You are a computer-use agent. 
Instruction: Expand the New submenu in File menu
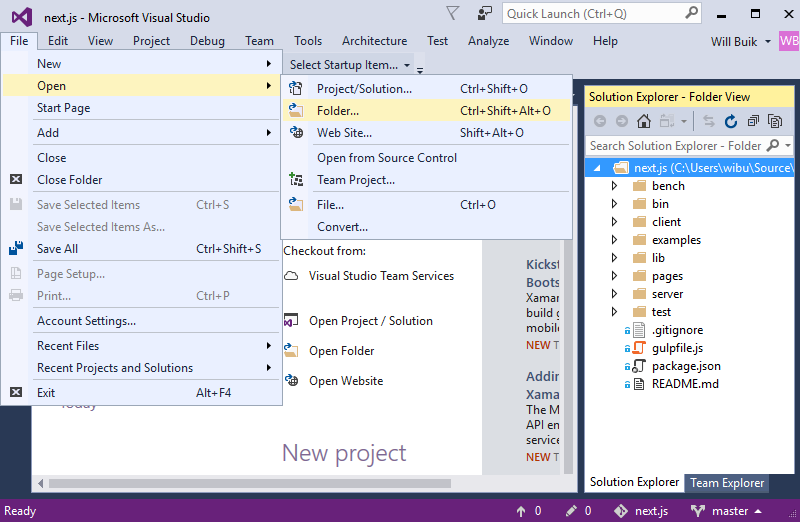point(141,64)
